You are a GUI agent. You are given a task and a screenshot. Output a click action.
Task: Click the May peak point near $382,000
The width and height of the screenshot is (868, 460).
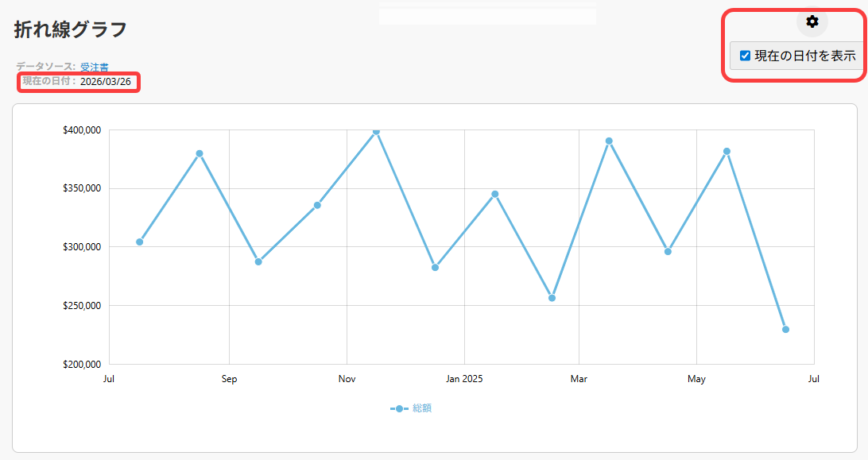[x=727, y=151]
